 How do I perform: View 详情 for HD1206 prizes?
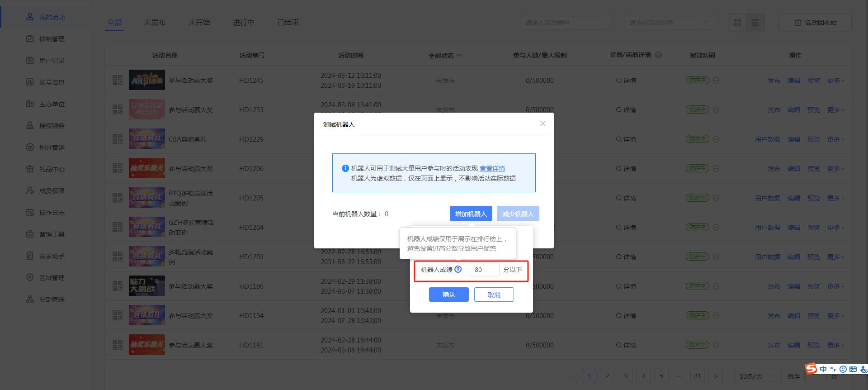626,169
